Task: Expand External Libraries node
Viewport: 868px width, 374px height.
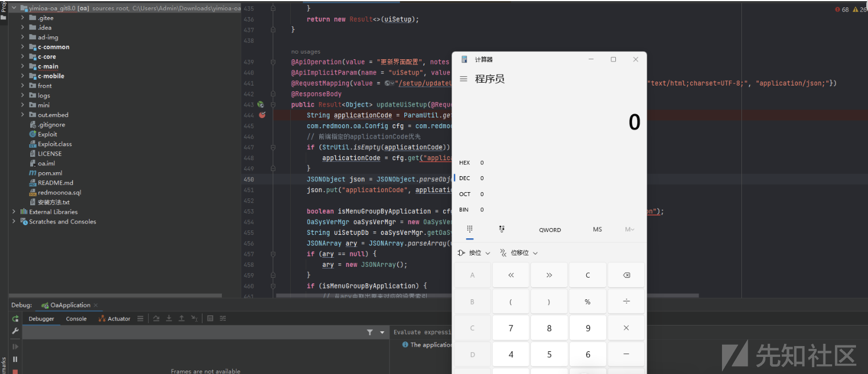Action: [x=14, y=212]
